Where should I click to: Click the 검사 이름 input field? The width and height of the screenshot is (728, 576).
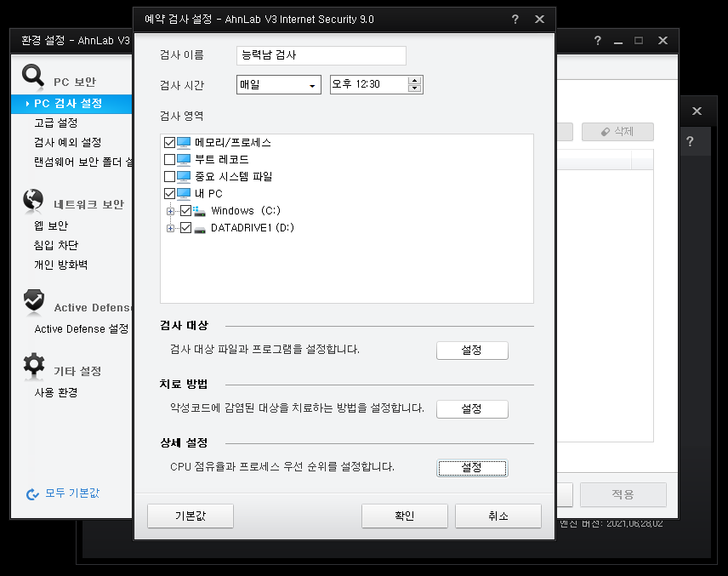click(x=321, y=56)
